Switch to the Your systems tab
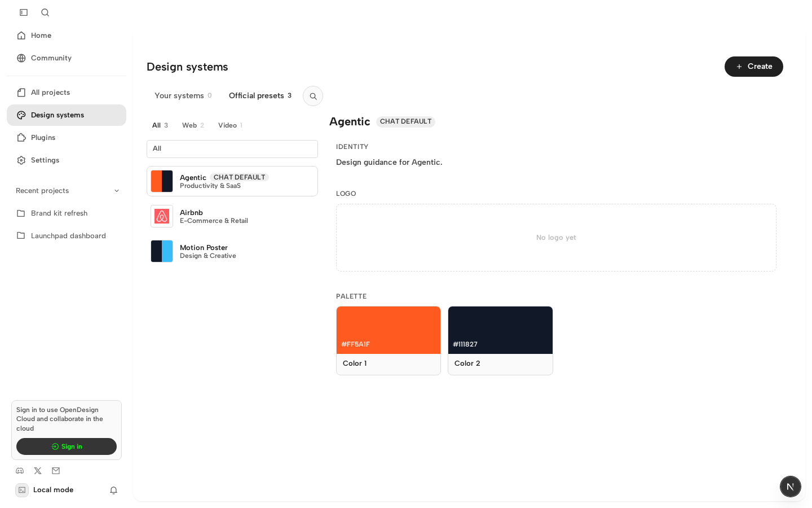Screen dimensions: 812x508 (x=183, y=96)
